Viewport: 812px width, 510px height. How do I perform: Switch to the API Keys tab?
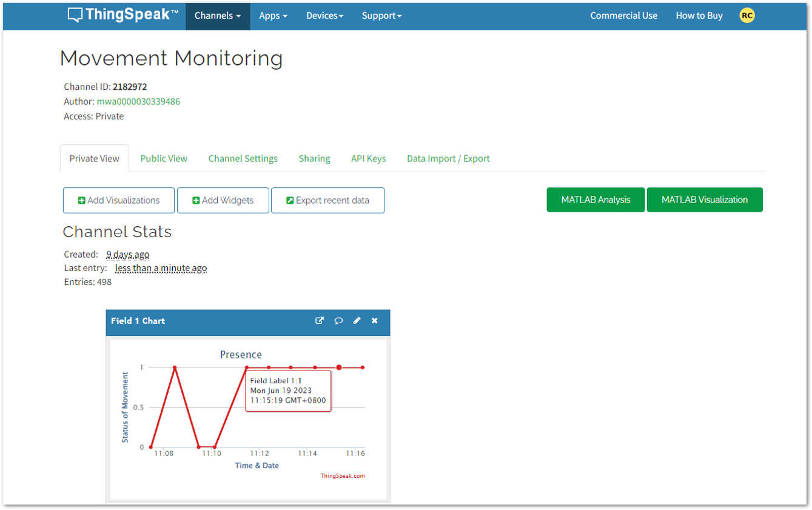click(368, 158)
